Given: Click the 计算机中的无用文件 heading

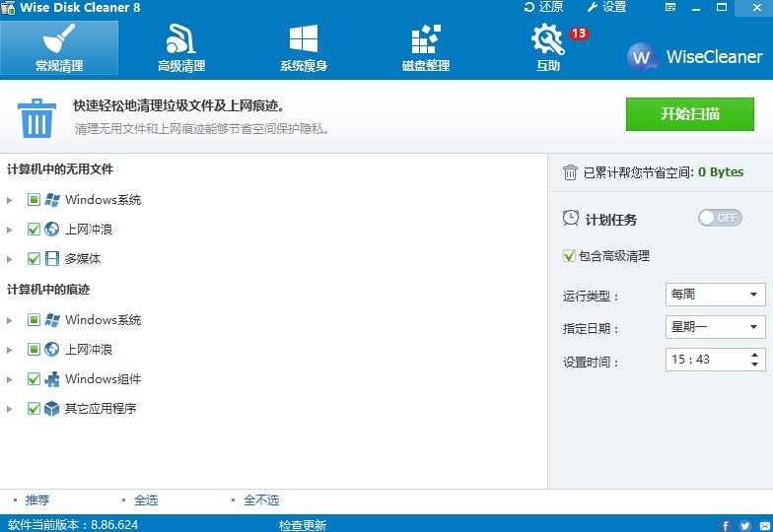Looking at the screenshot, I should [60, 169].
